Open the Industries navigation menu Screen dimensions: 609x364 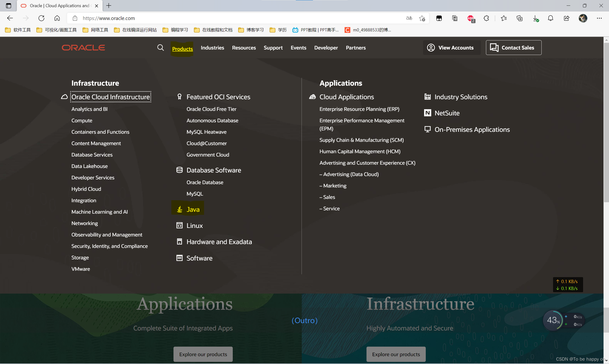point(212,48)
